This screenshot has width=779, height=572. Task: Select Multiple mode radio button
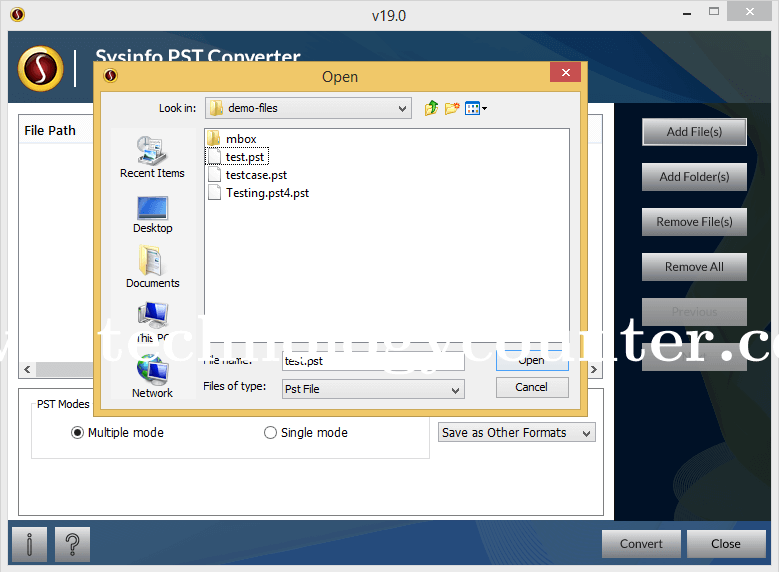[78, 433]
